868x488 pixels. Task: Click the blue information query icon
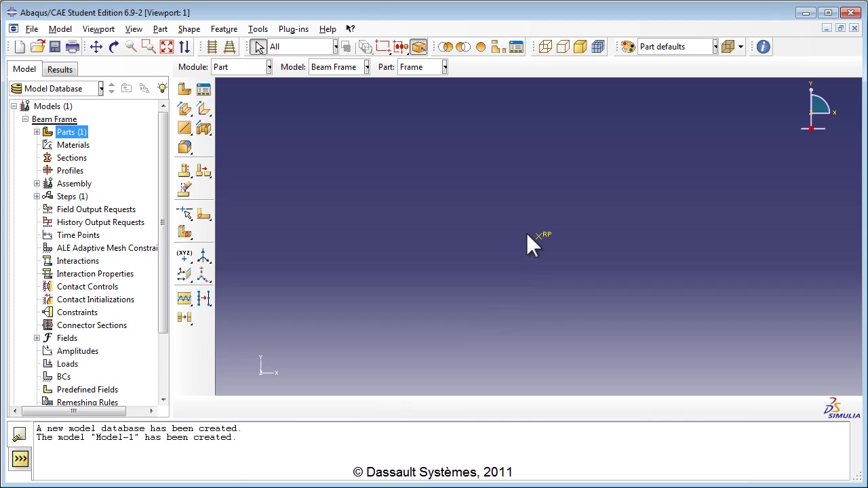763,47
